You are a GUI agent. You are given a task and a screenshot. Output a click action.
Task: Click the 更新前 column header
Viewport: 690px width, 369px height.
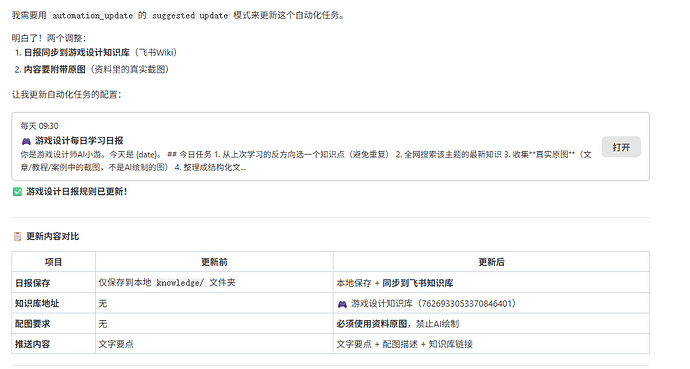coord(214,262)
